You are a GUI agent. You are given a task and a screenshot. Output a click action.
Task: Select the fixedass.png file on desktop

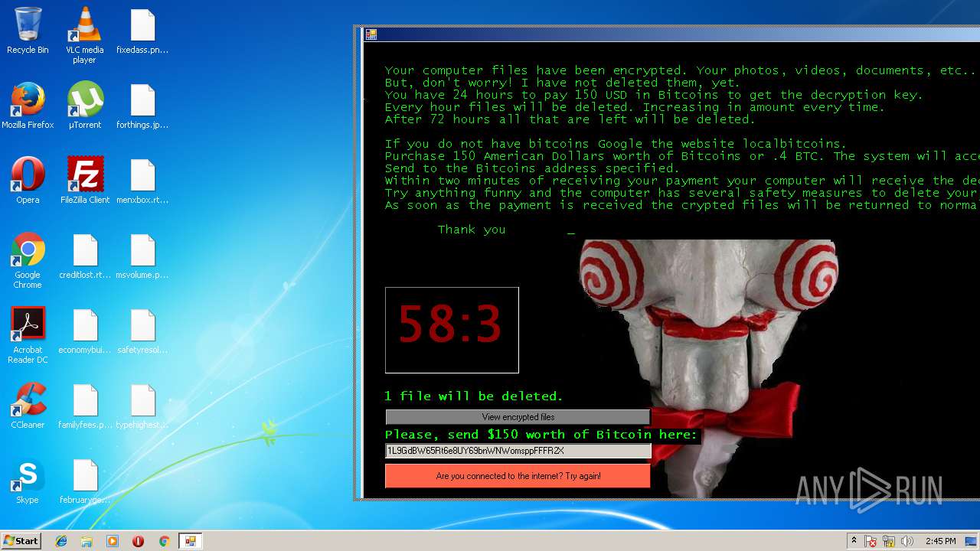(x=142, y=31)
